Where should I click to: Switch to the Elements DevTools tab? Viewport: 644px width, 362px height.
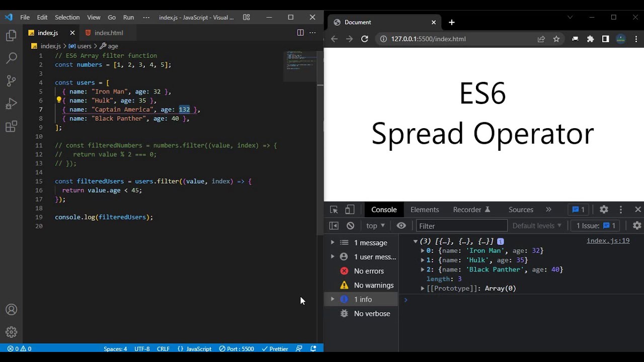pyautogui.click(x=425, y=210)
